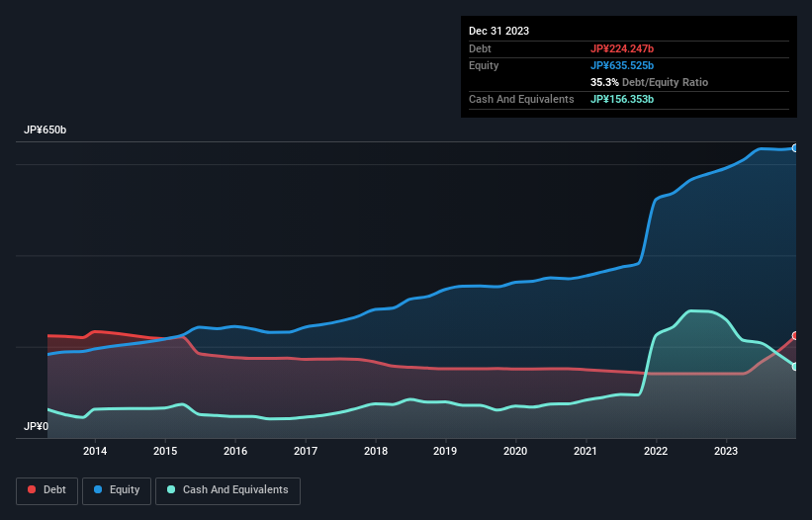
Task: Click the teal Cash endpoint marker on chart
Action: (794, 367)
